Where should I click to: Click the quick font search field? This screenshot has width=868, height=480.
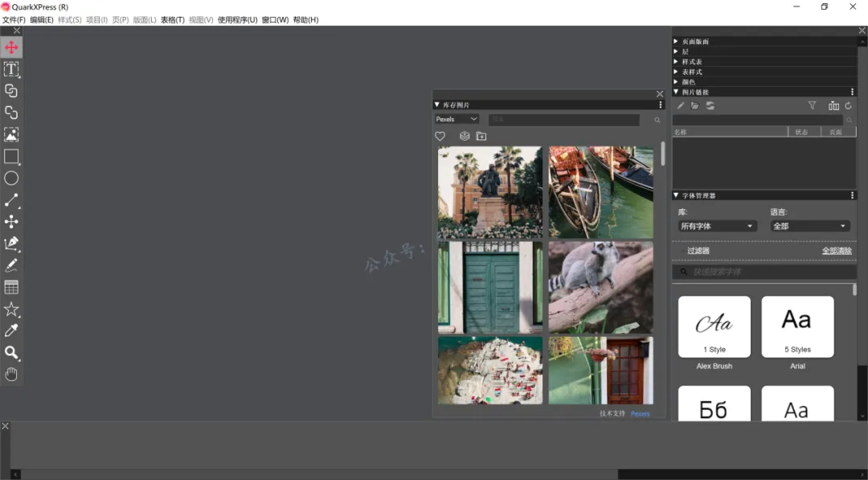tap(764, 272)
